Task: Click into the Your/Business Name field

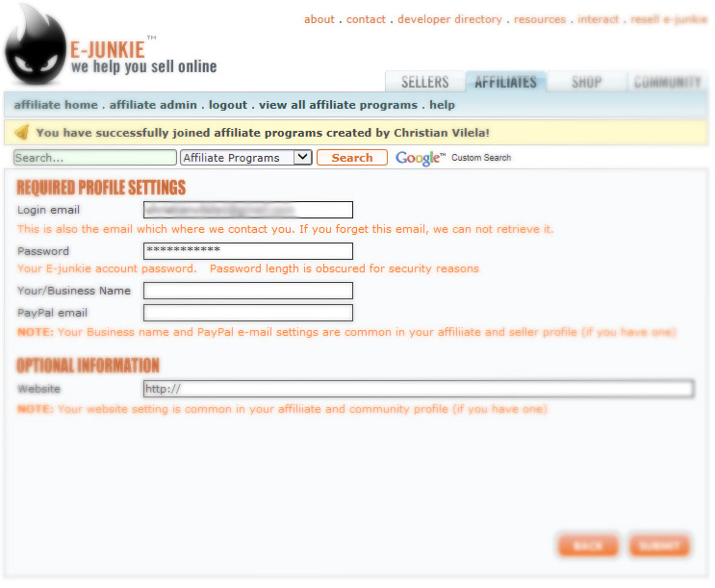Action: pyautogui.click(x=248, y=291)
